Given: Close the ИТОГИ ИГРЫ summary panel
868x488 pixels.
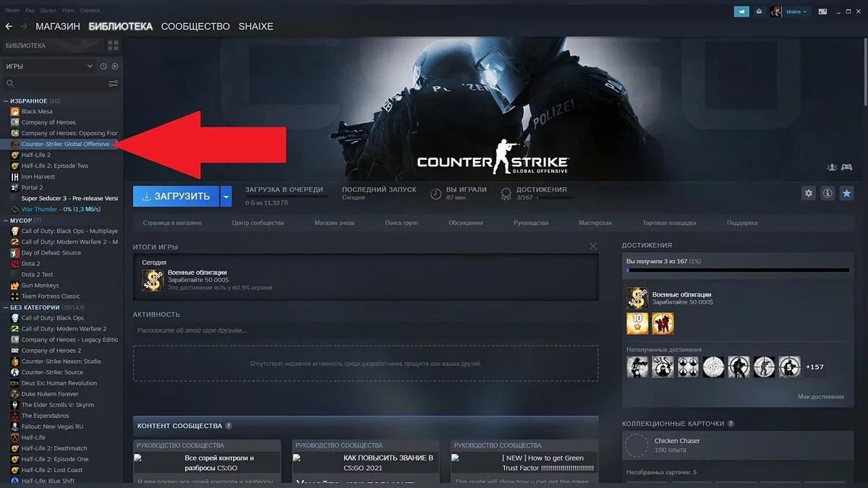Looking at the screenshot, I should [x=593, y=247].
